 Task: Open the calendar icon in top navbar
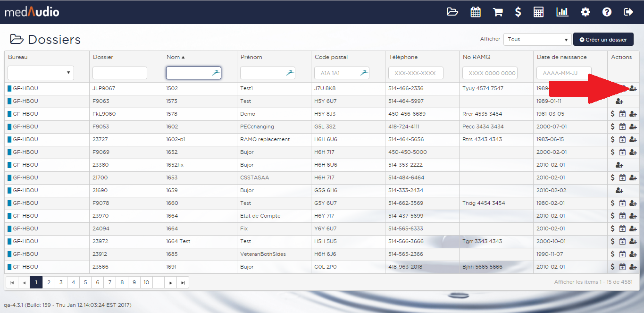476,12
